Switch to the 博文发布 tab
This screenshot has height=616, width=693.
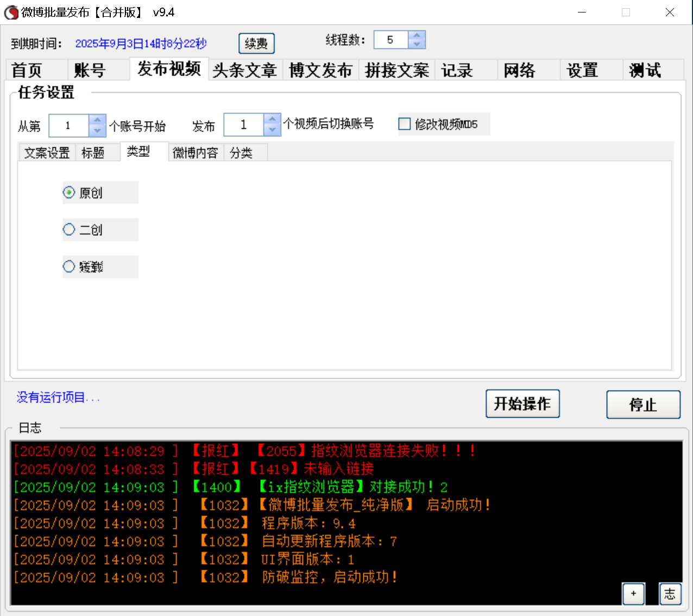[320, 70]
